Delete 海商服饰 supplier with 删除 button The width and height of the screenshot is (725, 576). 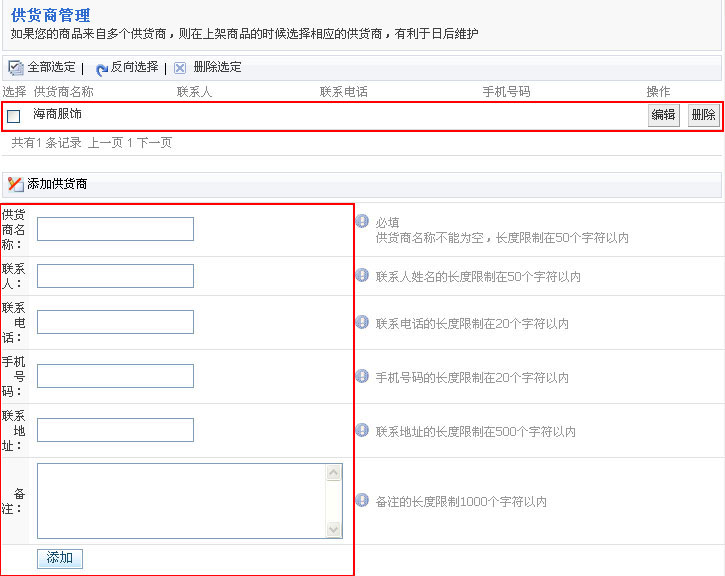pos(704,115)
